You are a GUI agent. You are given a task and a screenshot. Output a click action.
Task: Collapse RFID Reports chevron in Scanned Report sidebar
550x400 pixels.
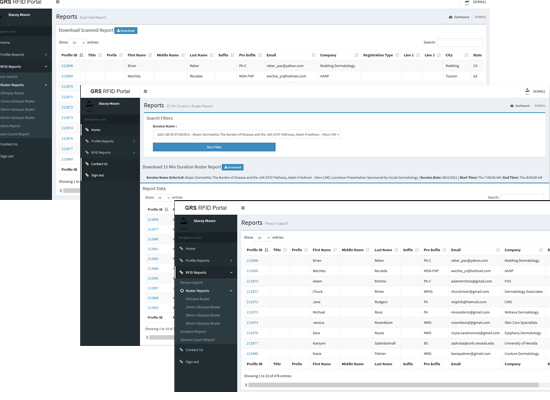click(46, 67)
